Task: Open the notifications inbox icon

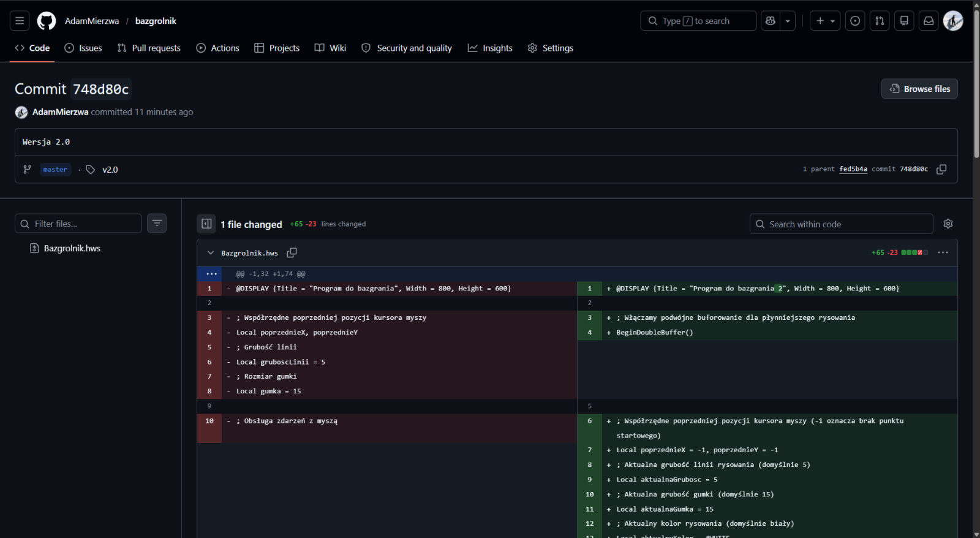Action: (929, 21)
